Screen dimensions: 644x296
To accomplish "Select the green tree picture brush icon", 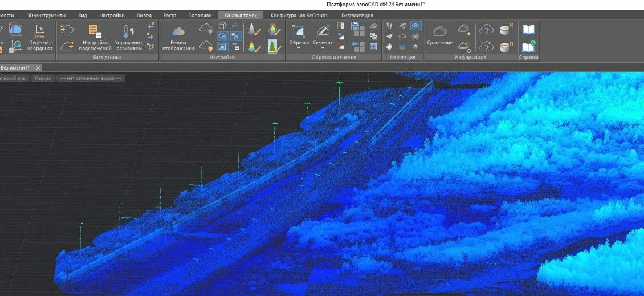I will (274, 46).
